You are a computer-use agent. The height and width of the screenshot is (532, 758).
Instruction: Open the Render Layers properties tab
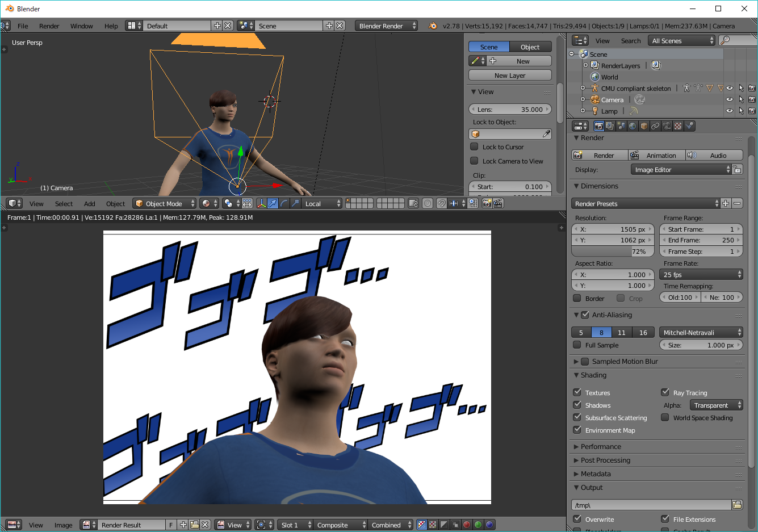[x=610, y=126]
